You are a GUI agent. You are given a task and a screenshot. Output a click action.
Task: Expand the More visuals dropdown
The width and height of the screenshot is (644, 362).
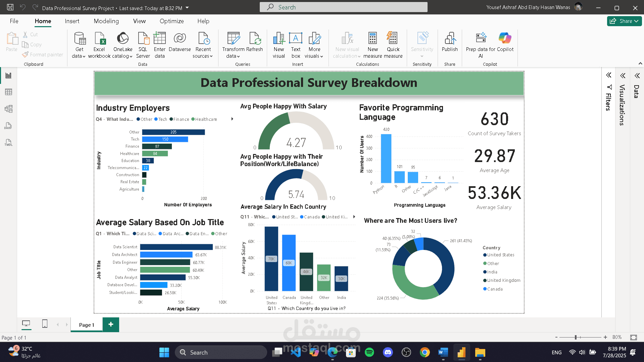(314, 45)
